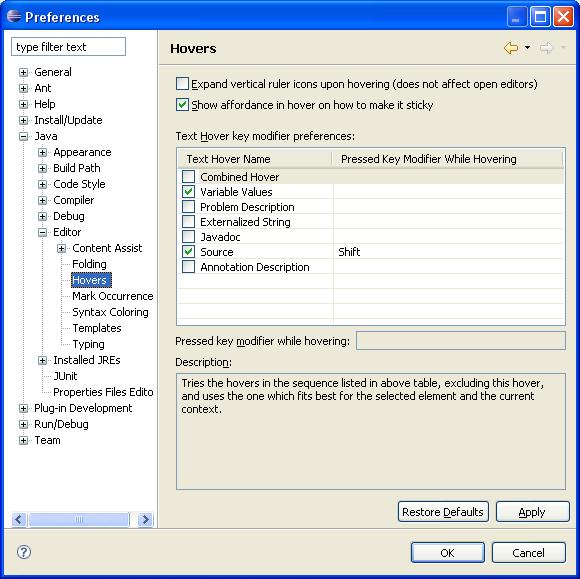Click the Text Hover Name column header

coord(254,159)
